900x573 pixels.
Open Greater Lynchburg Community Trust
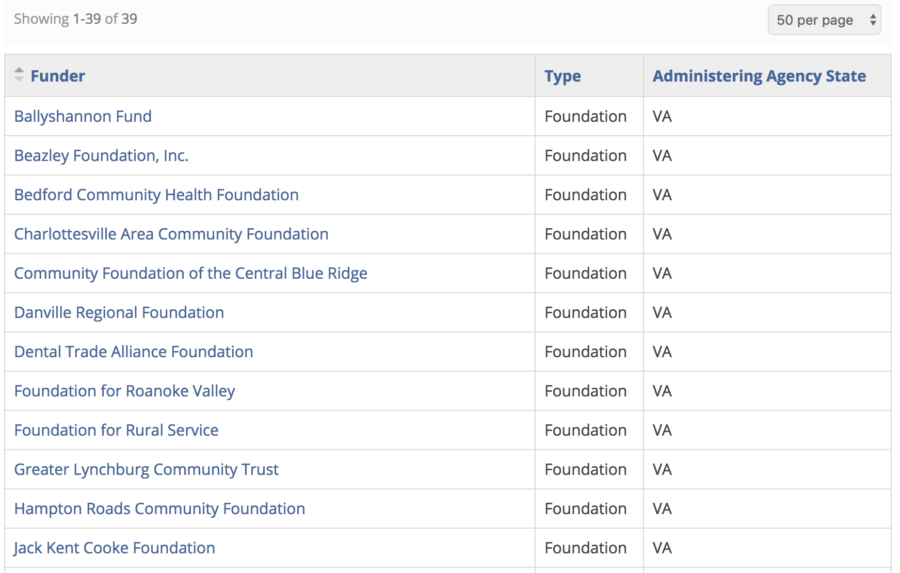pyautogui.click(x=146, y=469)
